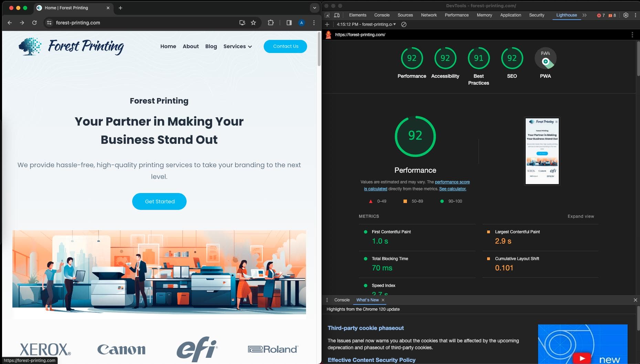Click the inspect element picker icon
640x364 pixels.
pos(327,15)
